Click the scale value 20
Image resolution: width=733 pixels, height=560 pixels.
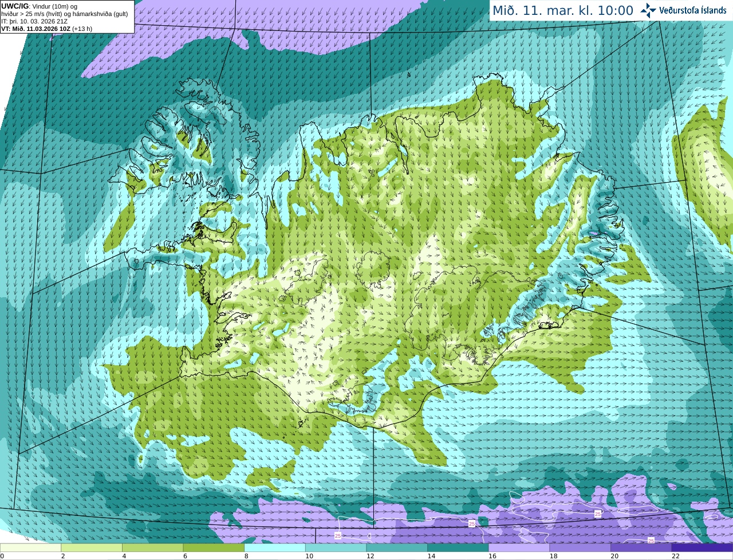[x=614, y=556]
